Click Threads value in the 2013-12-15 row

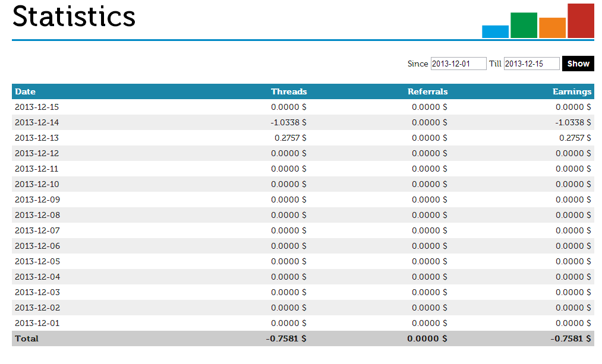(289, 107)
